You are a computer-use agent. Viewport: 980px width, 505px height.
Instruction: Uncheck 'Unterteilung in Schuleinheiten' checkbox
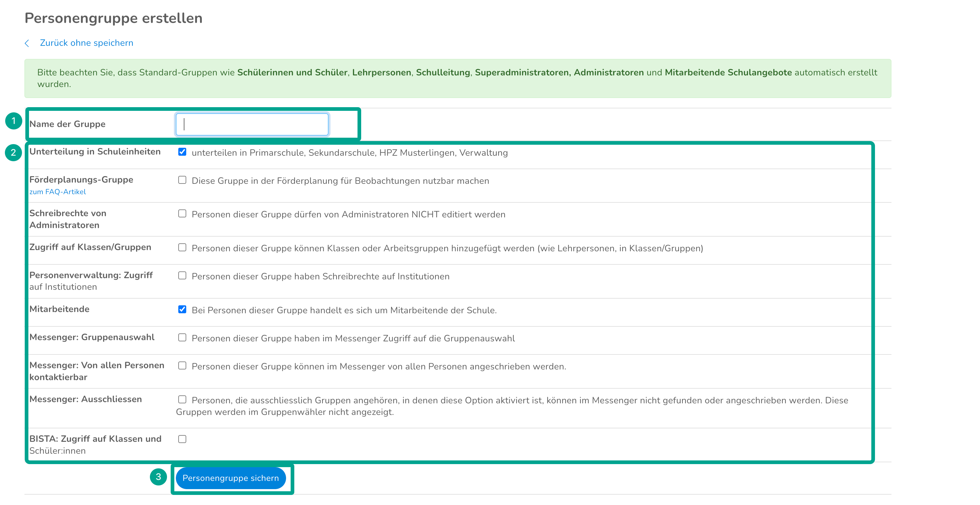[x=182, y=152]
